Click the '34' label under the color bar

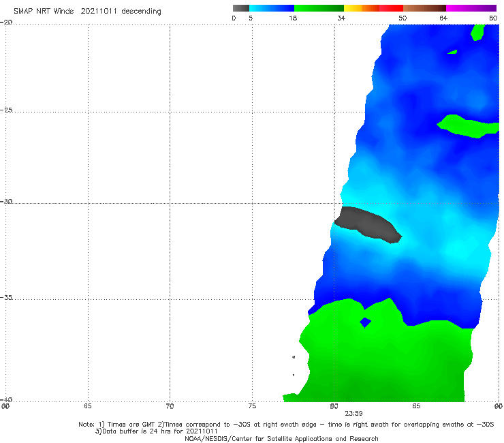tap(341, 18)
